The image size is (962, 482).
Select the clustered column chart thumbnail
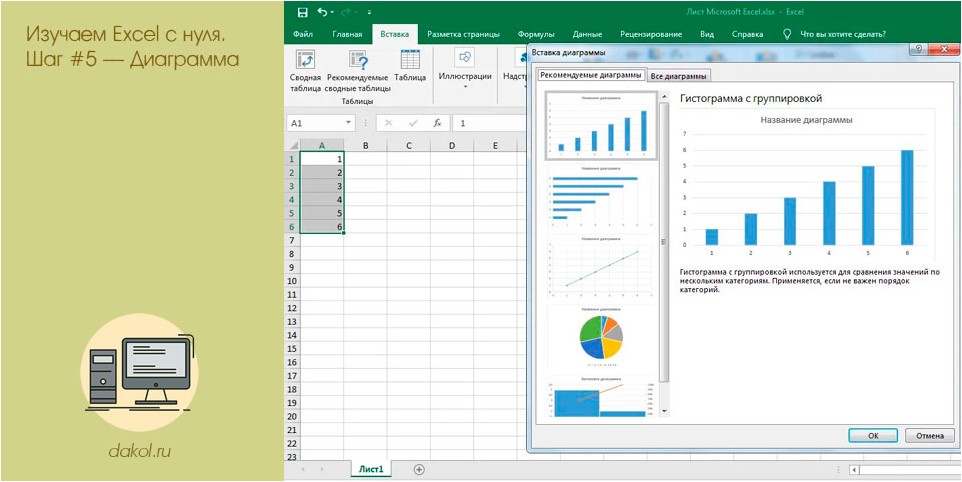click(602, 125)
